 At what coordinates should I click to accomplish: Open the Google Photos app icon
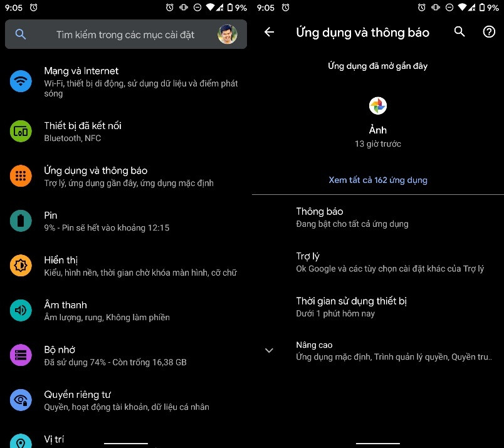pyautogui.click(x=377, y=106)
